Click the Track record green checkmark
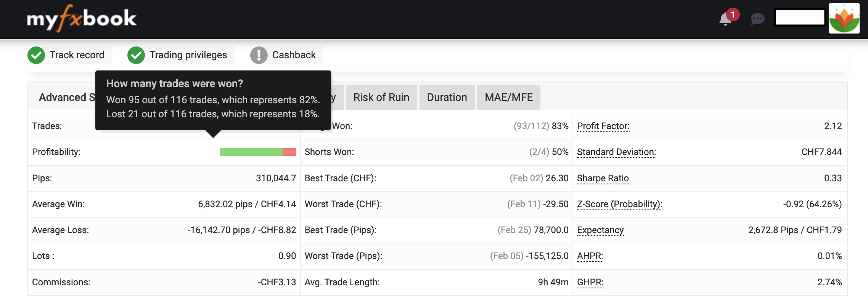The image size is (868, 307). tap(36, 55)
